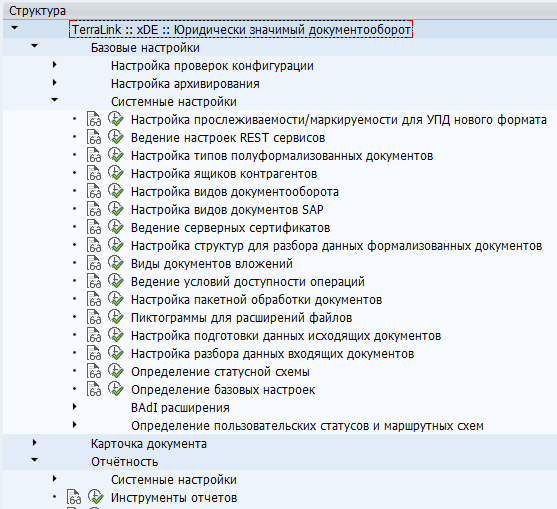This screenshot has width=557, height=509.
Task: Click text Настройка пакетной обработки документов
Action: tap(256, 300)
